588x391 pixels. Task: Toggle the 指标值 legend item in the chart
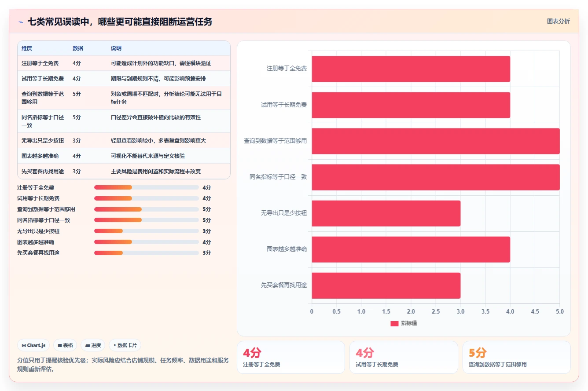point(404,323)
